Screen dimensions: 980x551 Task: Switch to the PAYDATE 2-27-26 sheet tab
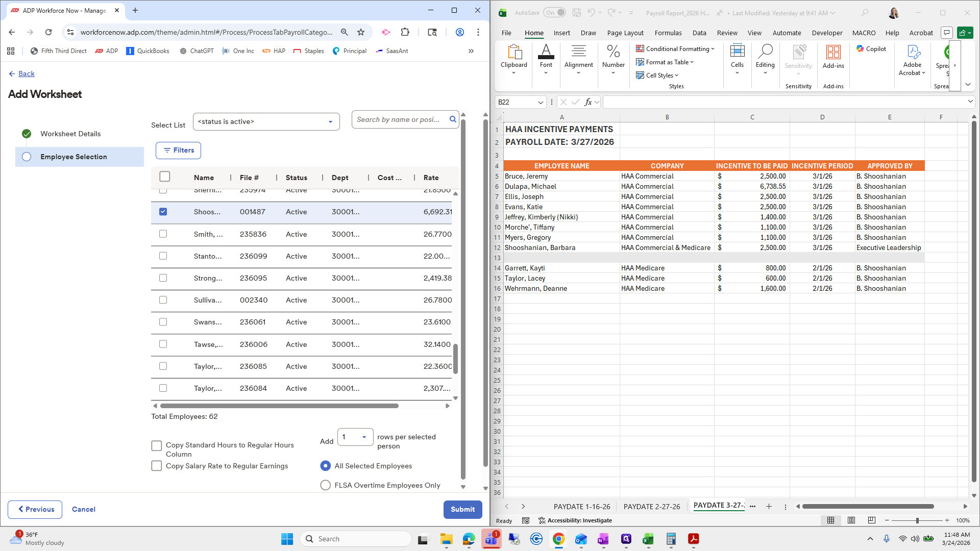click(x=651, y=507)
